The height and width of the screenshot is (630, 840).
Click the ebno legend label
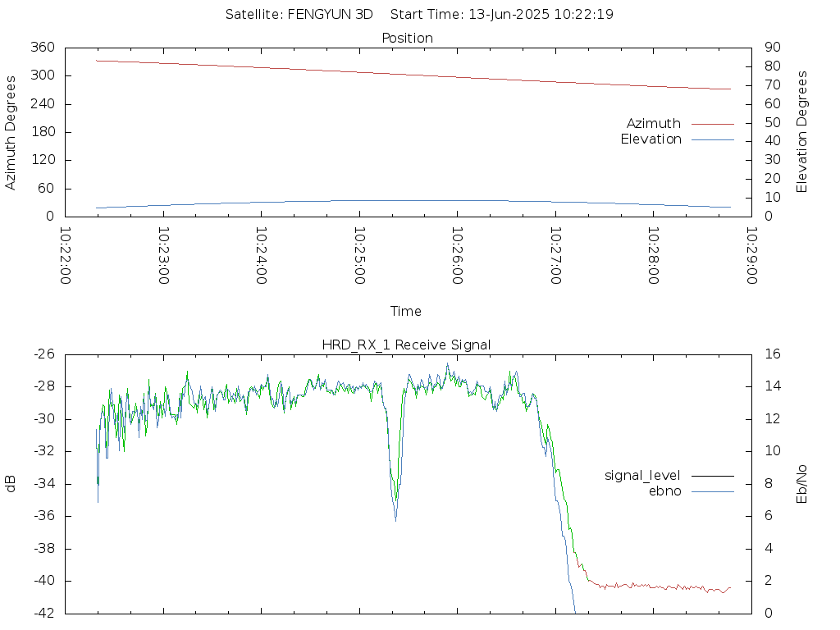(x=664, y=491)
